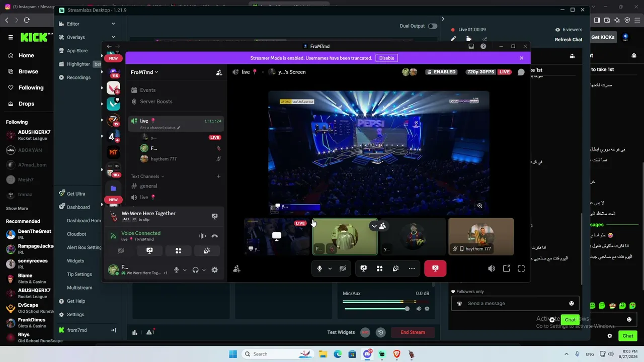
Task: Click the share screen button in the voice panel
Action: coord(149,250)
